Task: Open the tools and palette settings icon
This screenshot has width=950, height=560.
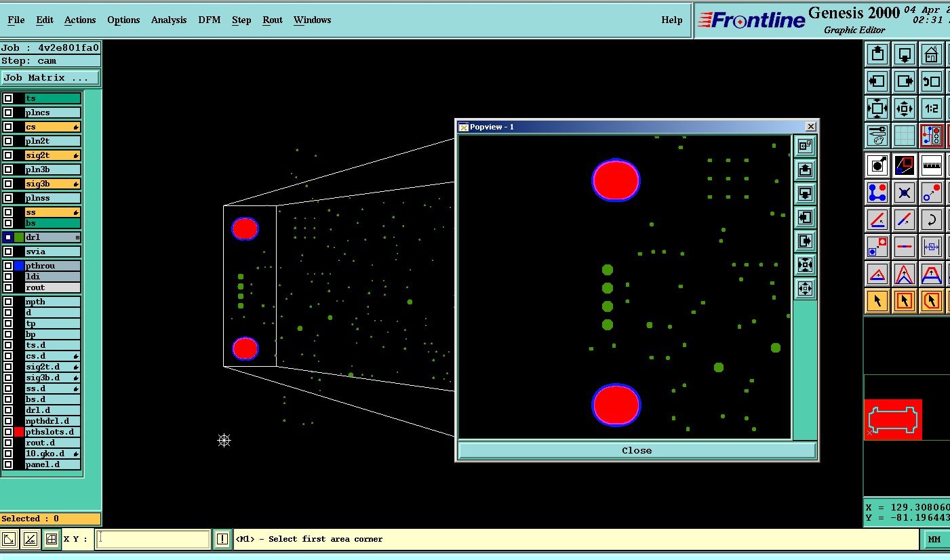Action: pos(877,136)
